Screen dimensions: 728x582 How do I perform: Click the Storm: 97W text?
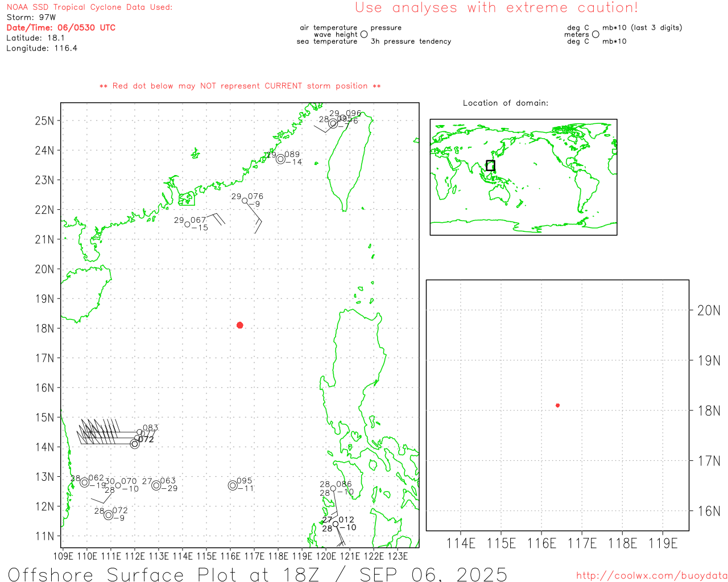tap(31, 18)
